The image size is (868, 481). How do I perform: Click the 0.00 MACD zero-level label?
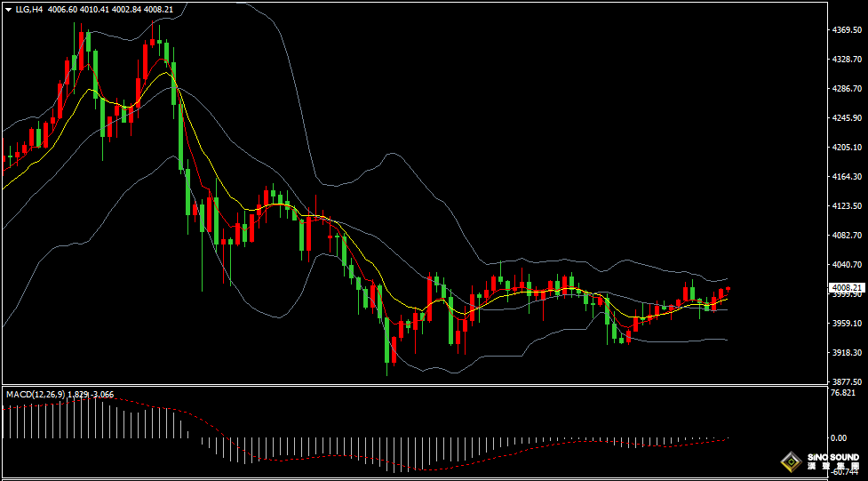(838, 438)
